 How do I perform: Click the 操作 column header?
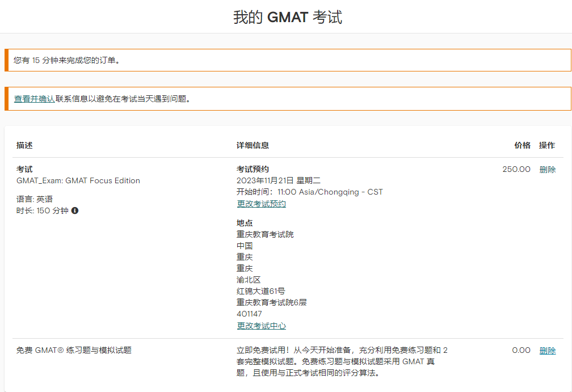point(547,145)
